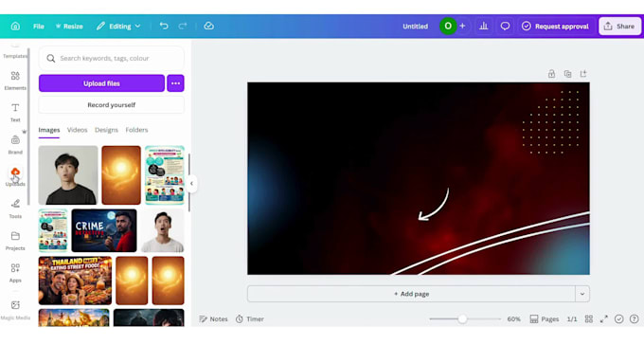Open more upload options ellipsis button
This screenshot has width=644, height=363.
coord(175,83)
